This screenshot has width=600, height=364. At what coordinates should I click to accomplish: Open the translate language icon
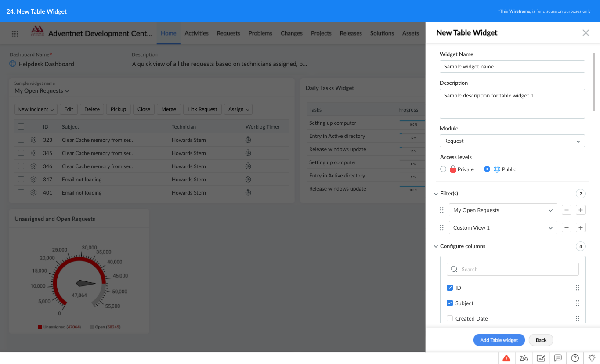tap(524, 358)
